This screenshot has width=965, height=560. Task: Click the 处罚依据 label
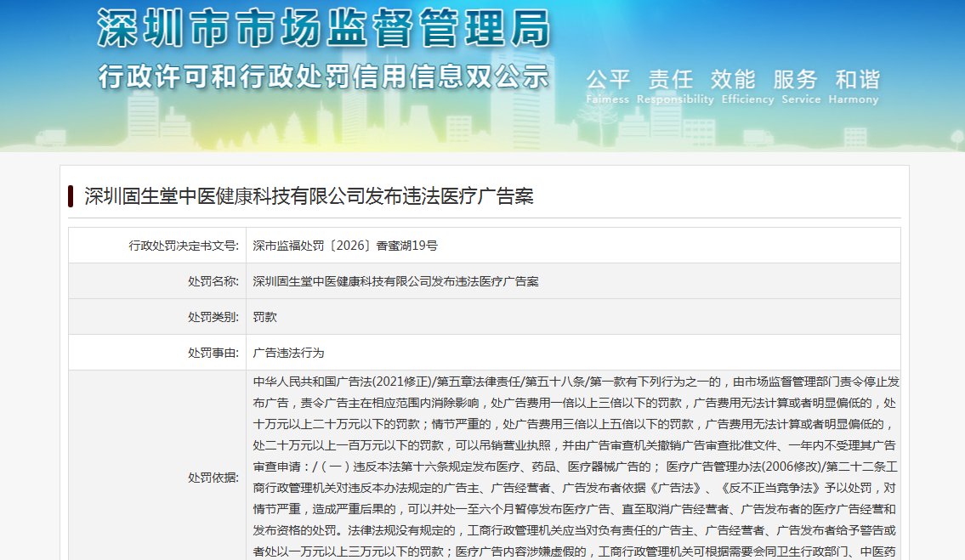pyautogui.click(x=213, y=478)
